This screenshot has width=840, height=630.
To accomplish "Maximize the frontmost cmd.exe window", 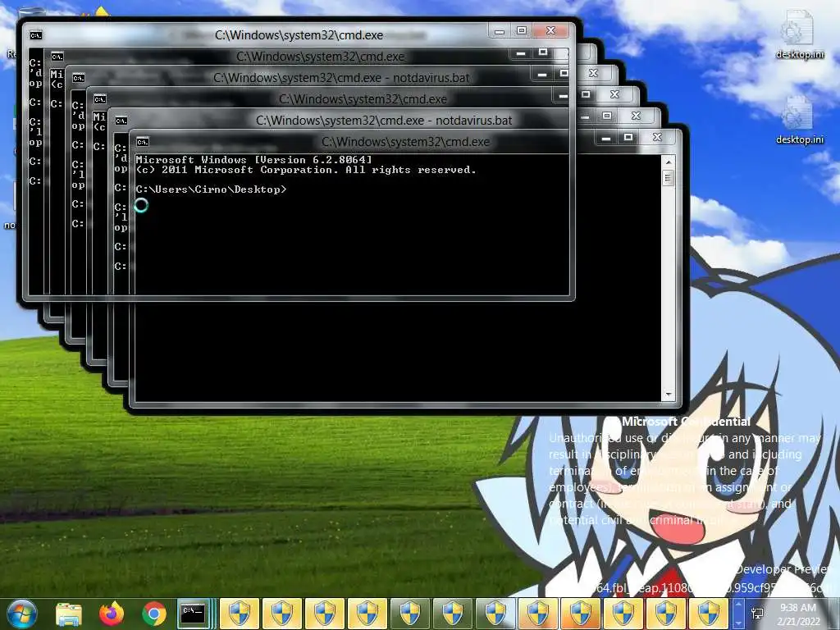I will (628, 138).
